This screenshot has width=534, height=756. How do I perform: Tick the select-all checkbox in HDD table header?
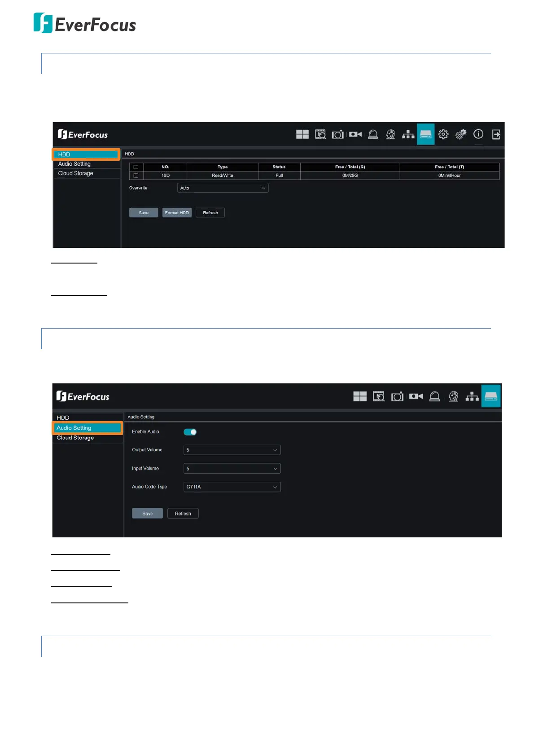click(136, 167)
